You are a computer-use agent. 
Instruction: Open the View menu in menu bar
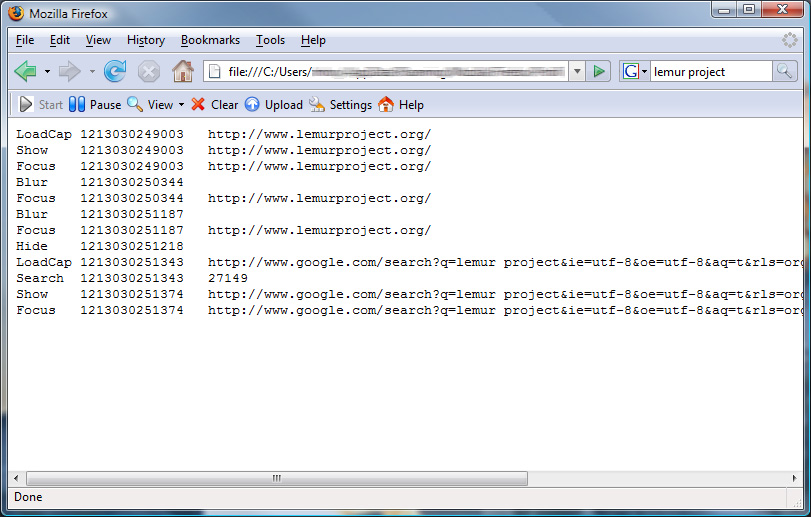coord(98,40)
